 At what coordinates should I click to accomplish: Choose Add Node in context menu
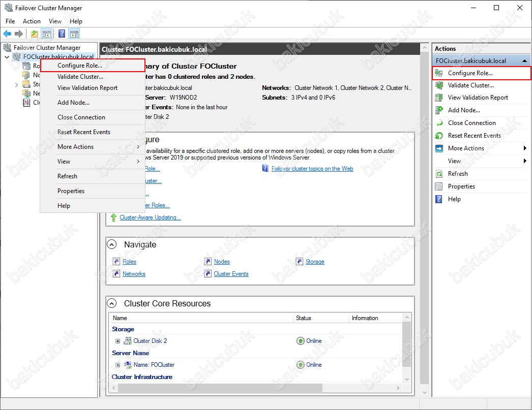pyautogui.click(x=93, y=102)
